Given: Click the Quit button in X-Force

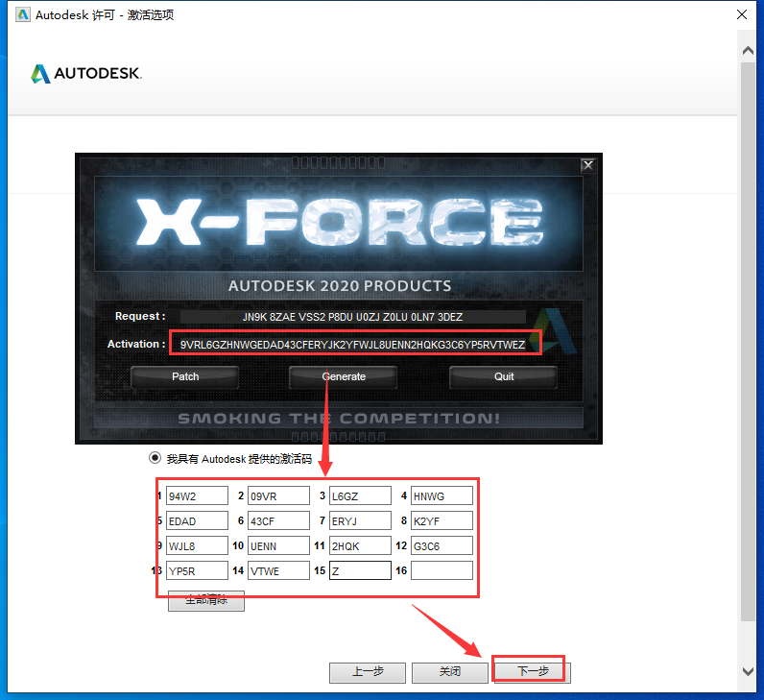Looking at the screenshot, I should click(504, 376).
